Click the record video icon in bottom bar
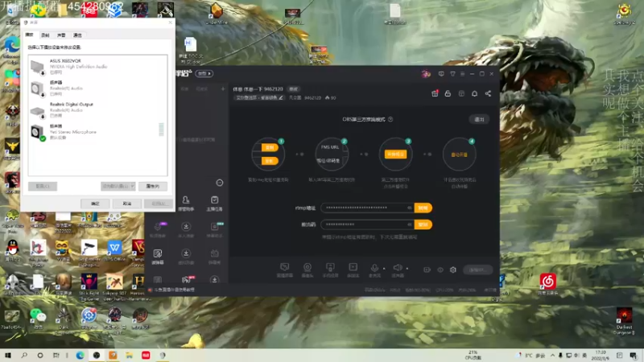The image size is (644, 362). click(427, 269)
